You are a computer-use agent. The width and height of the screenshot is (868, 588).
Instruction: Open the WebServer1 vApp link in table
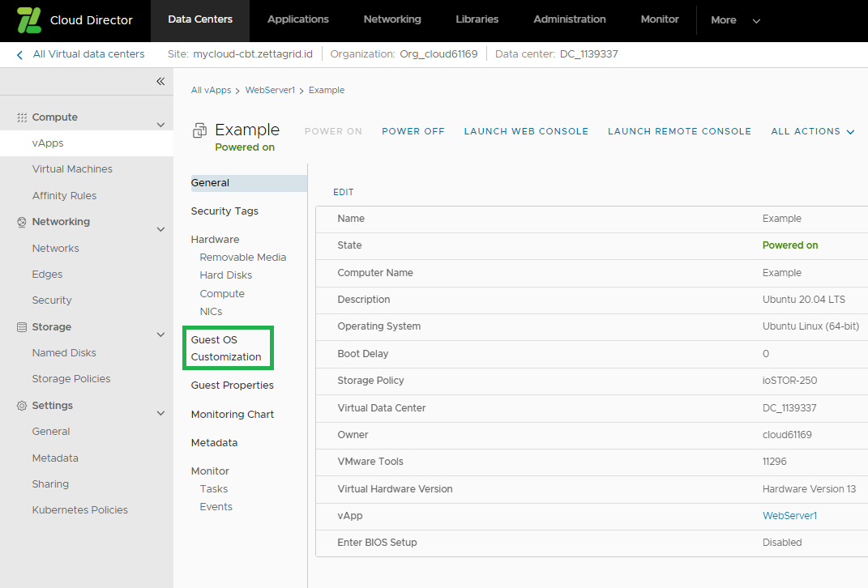point(789,516)
